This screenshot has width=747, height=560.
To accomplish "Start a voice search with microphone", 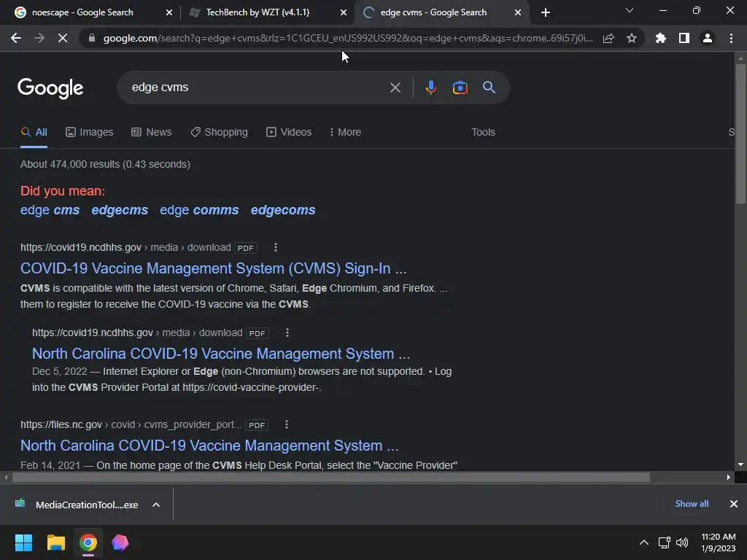I will pos(430,87).
